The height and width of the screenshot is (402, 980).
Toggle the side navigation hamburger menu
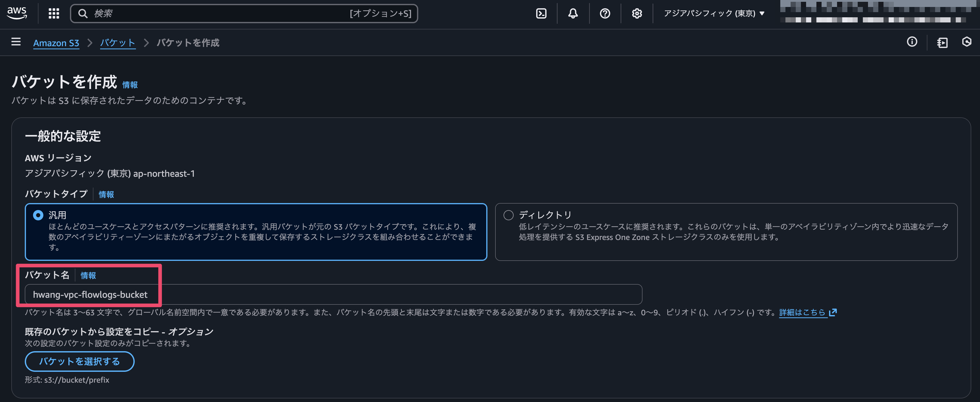[16, 42]
